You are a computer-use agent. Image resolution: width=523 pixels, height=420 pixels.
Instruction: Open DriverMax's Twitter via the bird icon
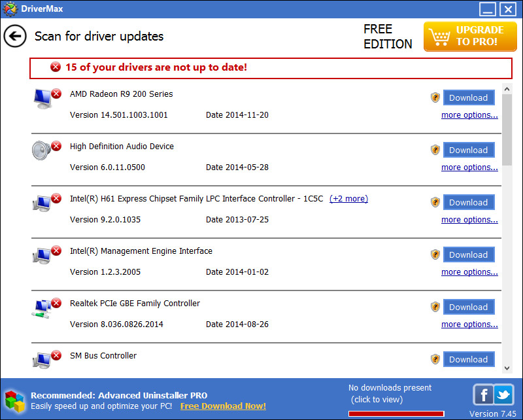tap(503, 394)
